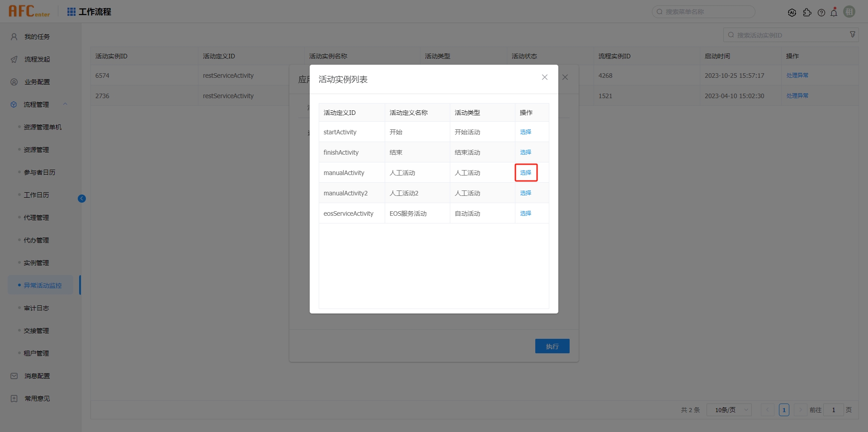Close the 活动实例列表 dialog

click(x=544, y=77)
